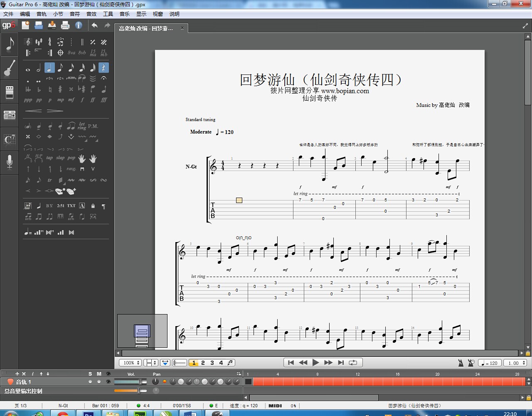Open the 文件 menu
The height and width of the screenshot is (416, 532).
[x=8, y=14]
